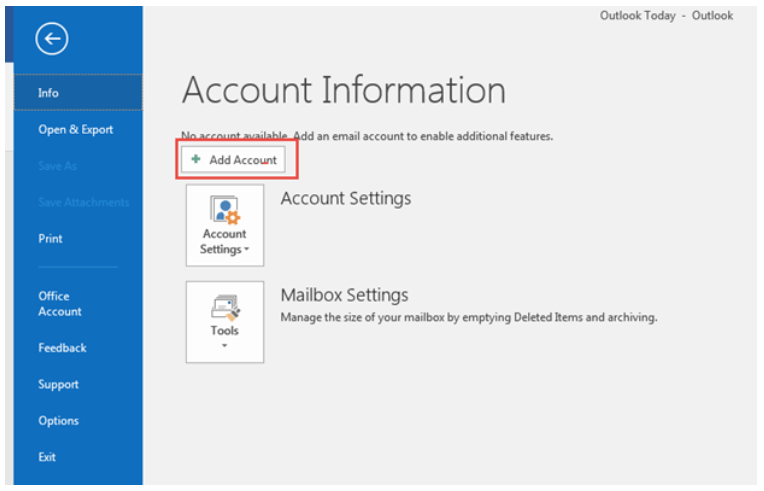Click Exit to close Outlook

coord(47,457)
